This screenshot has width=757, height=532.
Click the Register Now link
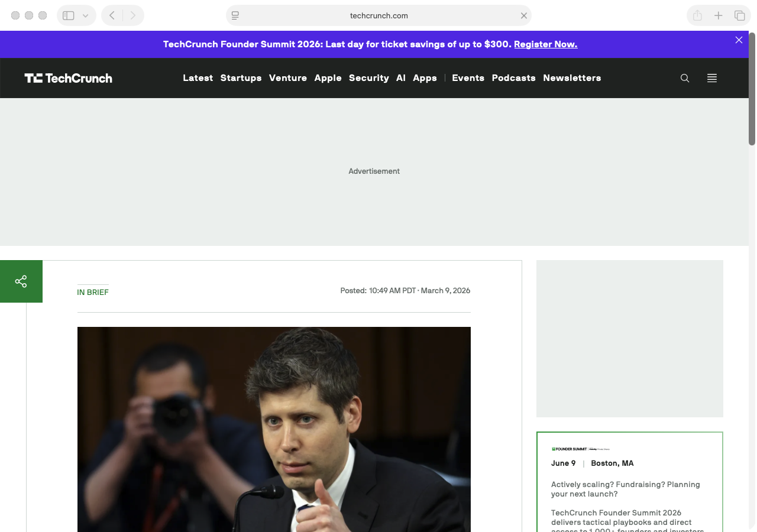pyautogui.click(x=545, y=44)
